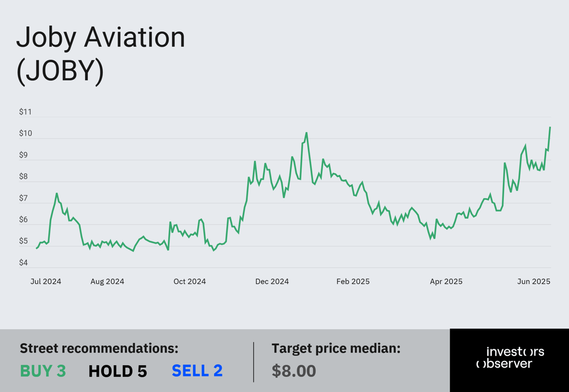Select the Jun 2025 axis label
Image resolution: width=569 pixels, height=392 pixels.
(534, 282)
